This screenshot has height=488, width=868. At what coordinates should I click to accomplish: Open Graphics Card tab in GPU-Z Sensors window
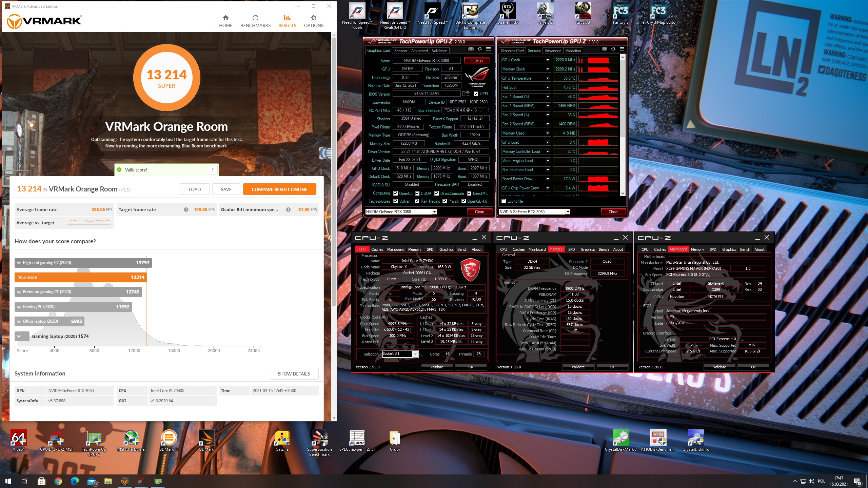(x=512, y=51)
